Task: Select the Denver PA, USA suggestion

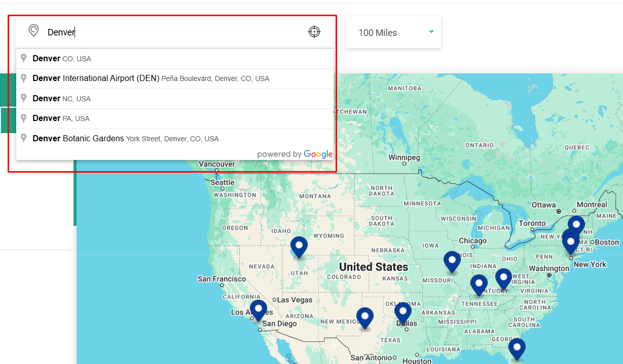Action: (x=61, y=118)
